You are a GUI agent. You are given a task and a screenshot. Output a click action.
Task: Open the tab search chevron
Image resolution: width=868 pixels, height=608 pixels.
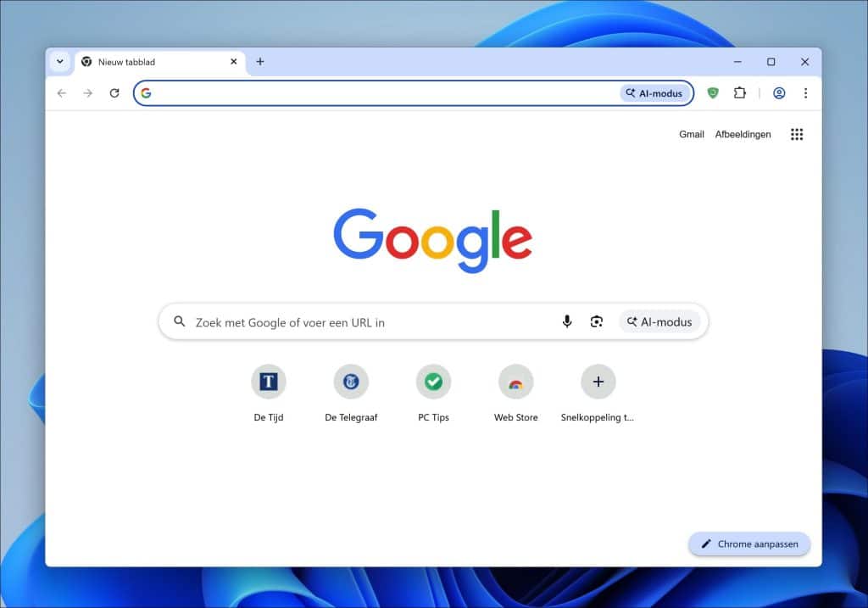coord(59,61)
